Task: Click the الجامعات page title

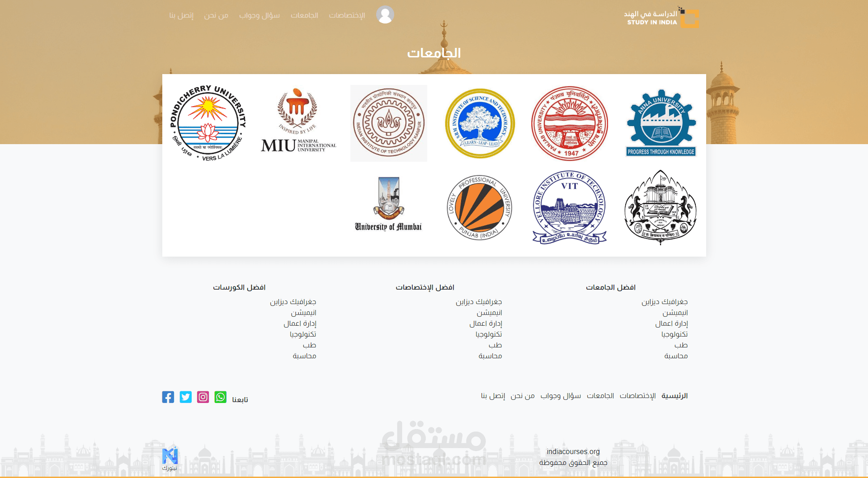Action: coord(434,53)
